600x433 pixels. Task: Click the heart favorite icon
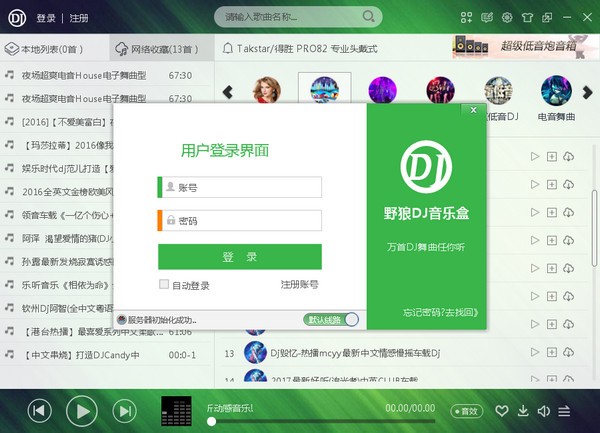(502, 410)
